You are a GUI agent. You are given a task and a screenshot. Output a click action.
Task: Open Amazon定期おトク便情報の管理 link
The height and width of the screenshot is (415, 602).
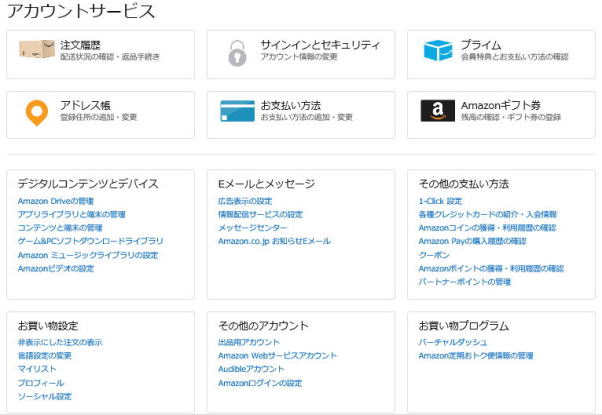click(476, 356)
